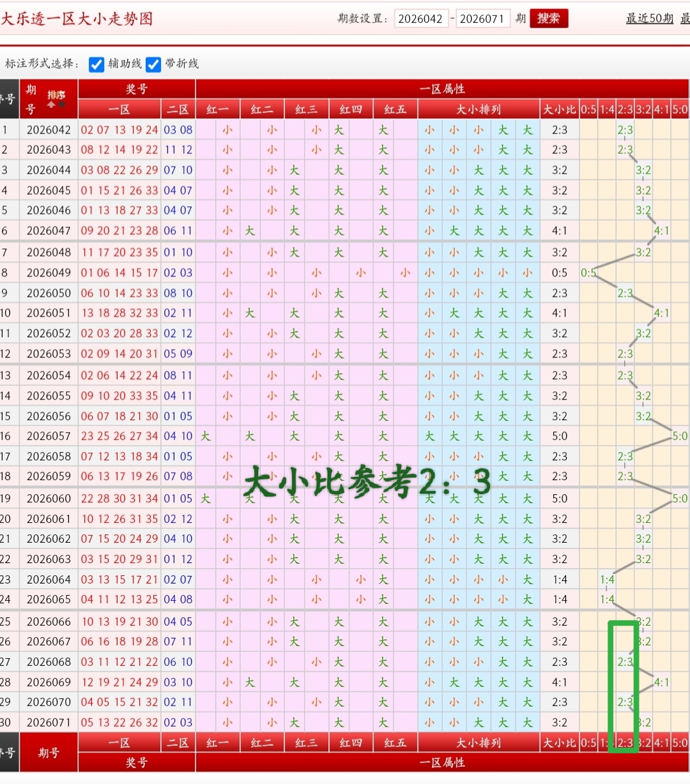The height and width of the screenshot is (784, 690).
Task: Click numbers 05 13 22 26 32
Action: point(119,723)
